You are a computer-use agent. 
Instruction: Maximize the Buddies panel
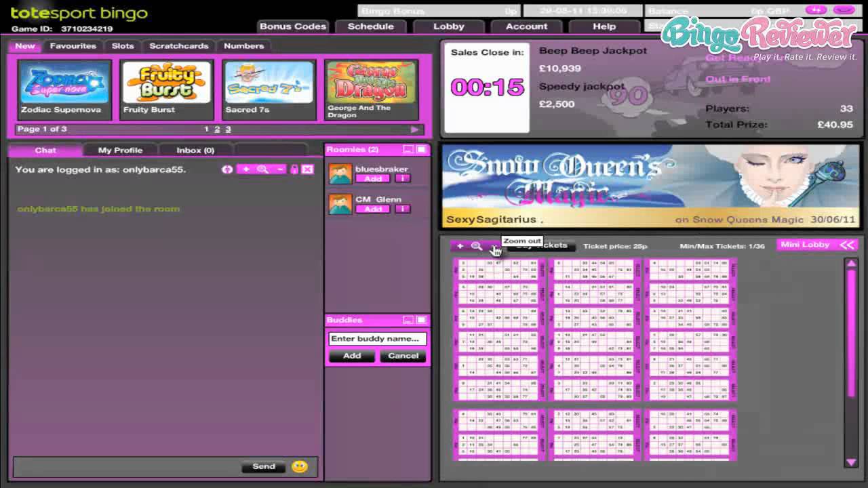[x=421, y=320]
